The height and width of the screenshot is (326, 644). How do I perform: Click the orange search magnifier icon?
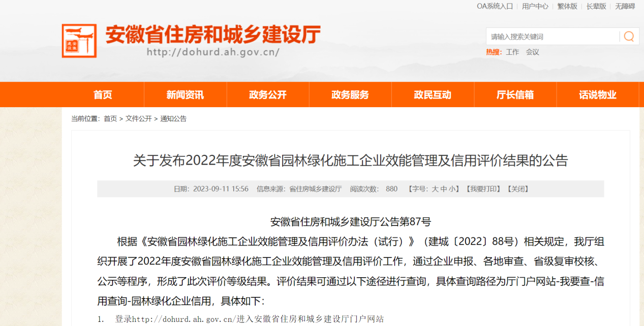tap(629, 37)
